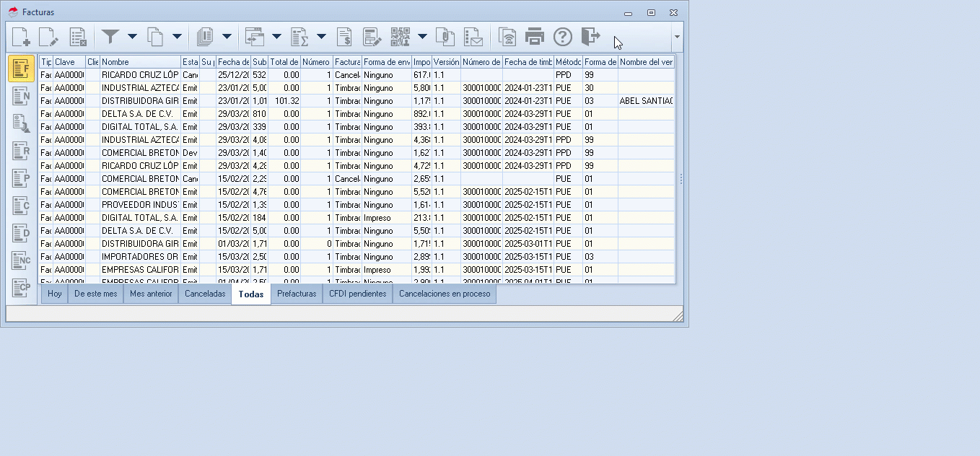
Task: Switch to the Canceladas tab
Action: [x=205, y=294]
